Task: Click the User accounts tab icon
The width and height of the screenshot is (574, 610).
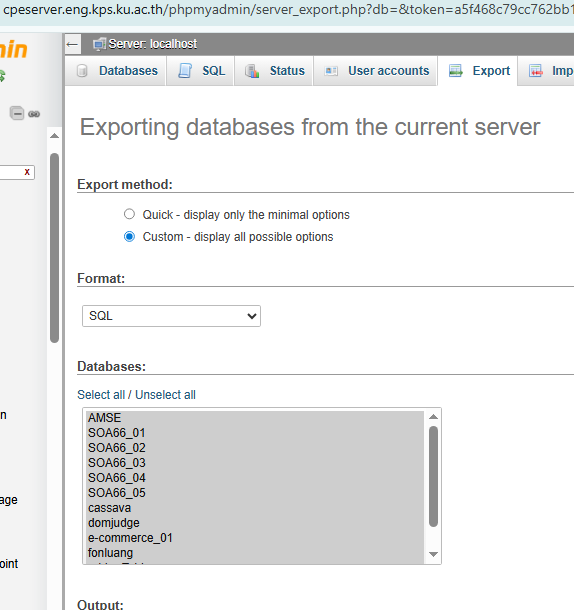Action: coord(331,71)
